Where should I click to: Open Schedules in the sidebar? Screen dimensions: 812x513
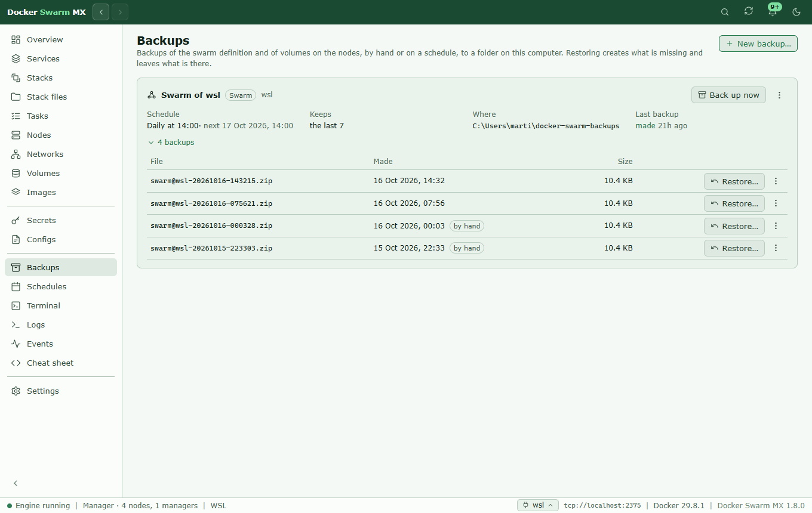click(x=61, y=286)
